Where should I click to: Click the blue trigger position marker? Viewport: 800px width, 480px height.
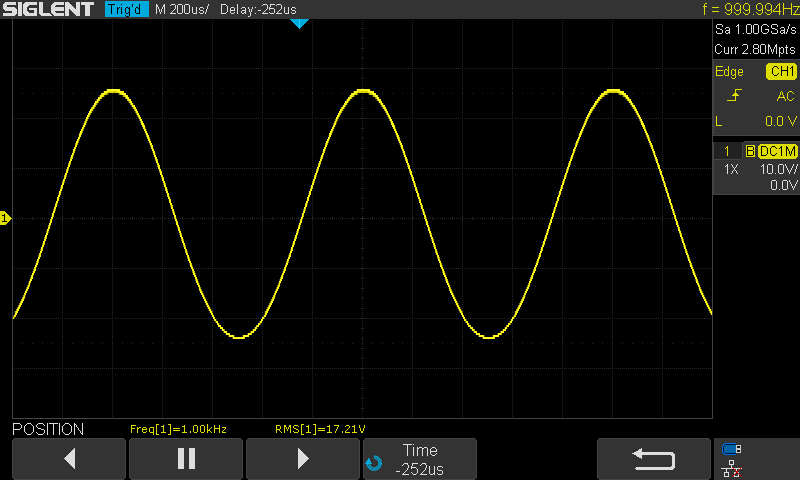[x=299, y=23]
